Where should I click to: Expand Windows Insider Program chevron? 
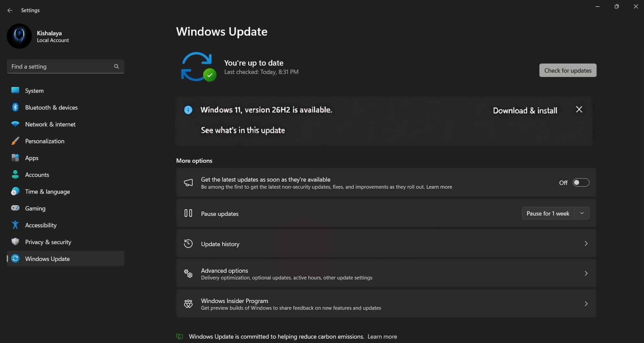(586, 304)
